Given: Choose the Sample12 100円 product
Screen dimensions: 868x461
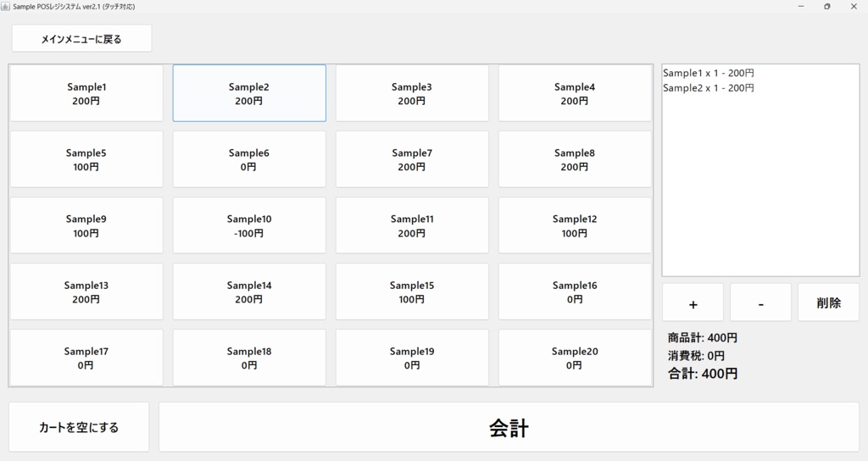Looking at the screenshot, I should (x=575, y=225).
